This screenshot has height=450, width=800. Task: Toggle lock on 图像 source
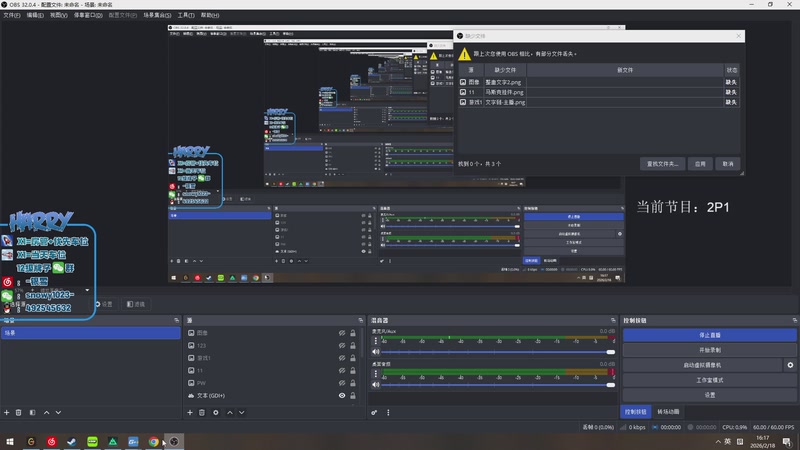[x=353, y=333]
